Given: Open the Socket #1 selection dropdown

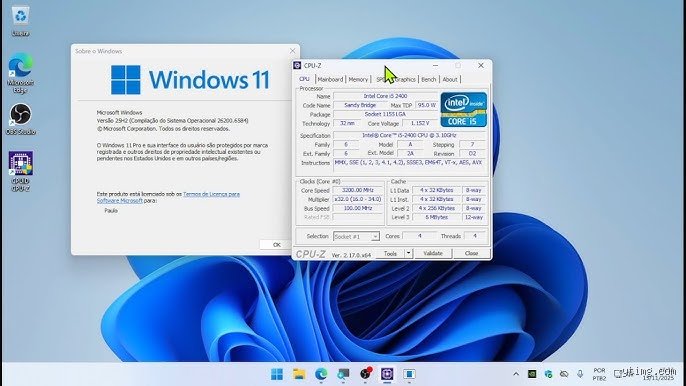Looking at the screenshot, I should point(356,236).
